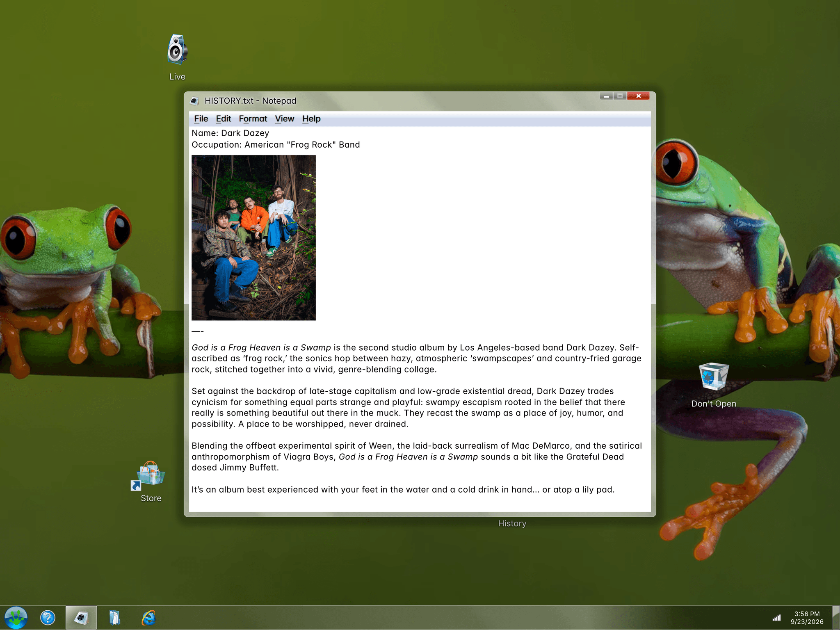Click the frog Start button

tap(16, 618)
